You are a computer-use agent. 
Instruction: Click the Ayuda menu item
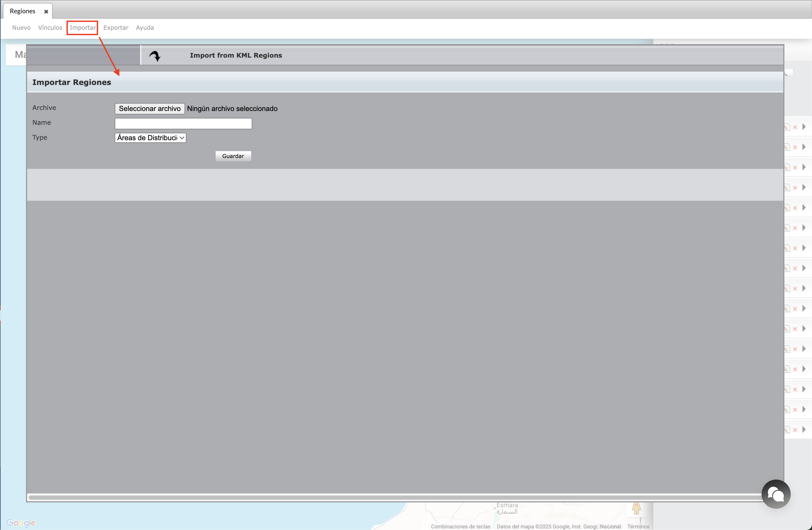coord(145,28)
